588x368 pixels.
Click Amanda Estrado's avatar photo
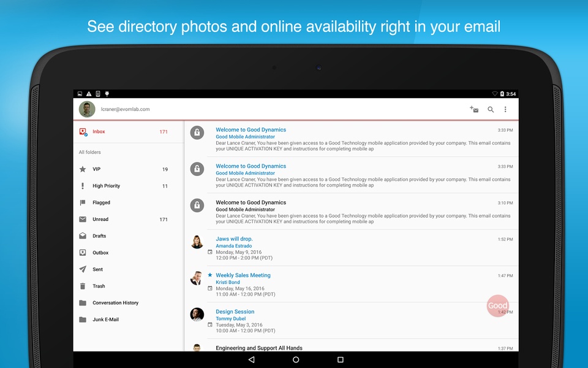point(197,242)
